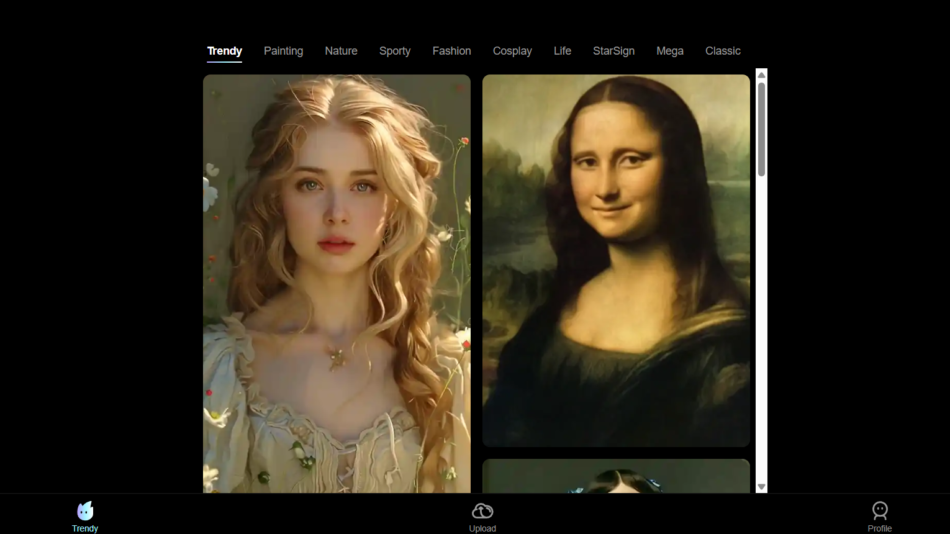The image size is (950, 534).
Task: Click the gallery vertical scrollbar thumb
Action: click(x=761, y=130)
